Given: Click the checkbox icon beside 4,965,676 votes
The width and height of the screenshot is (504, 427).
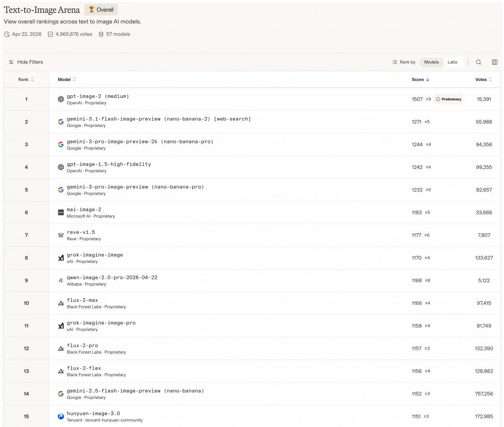Looking at the screenshot, I should pos(50,34).
